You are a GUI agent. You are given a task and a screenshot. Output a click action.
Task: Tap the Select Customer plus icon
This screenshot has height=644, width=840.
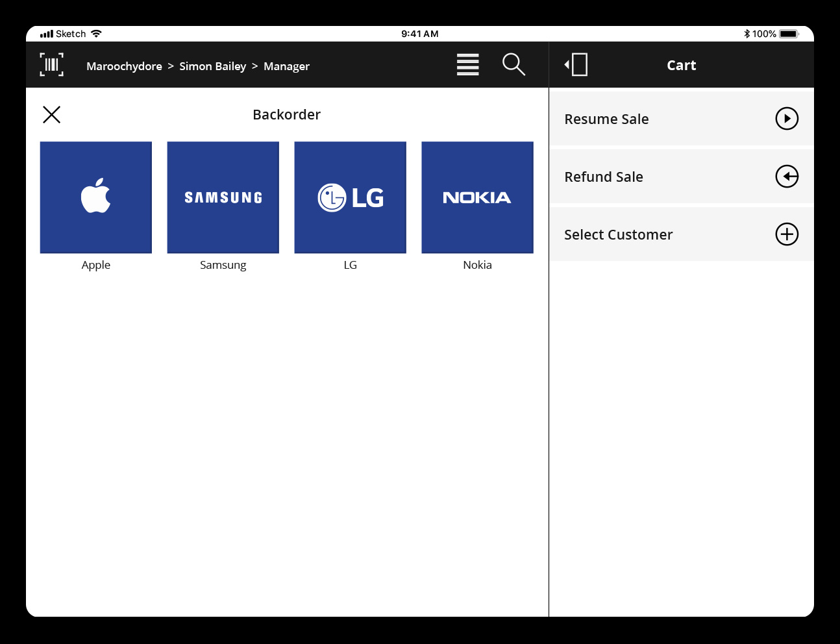[787, 234]
